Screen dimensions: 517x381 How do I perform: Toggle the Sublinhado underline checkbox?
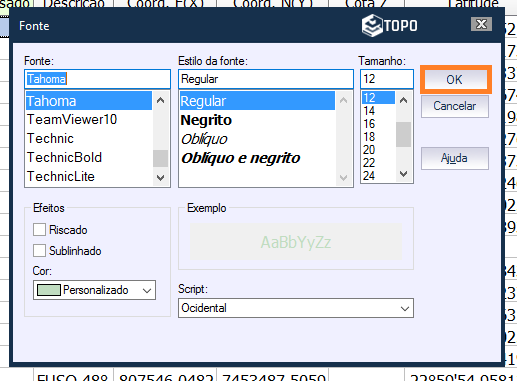coord(39,251)
